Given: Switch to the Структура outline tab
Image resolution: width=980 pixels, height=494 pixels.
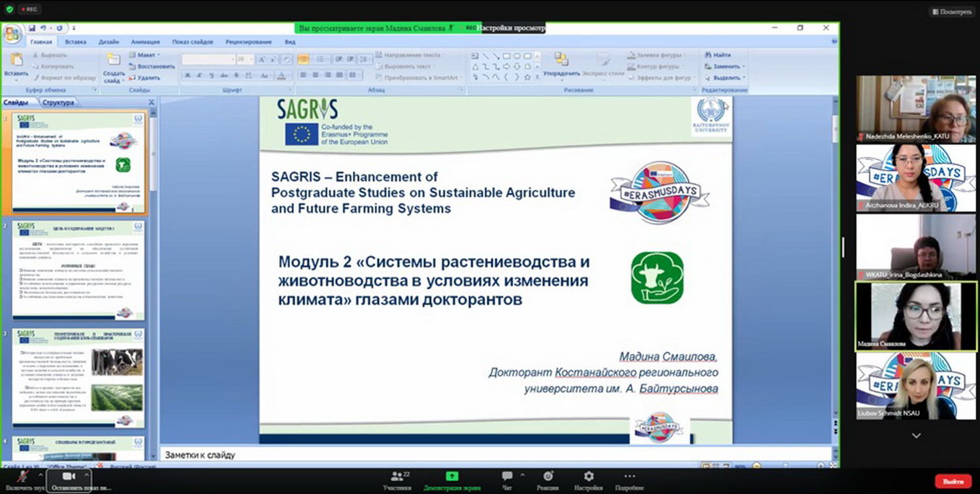Looking at the screenshot, I should [57, 103].
